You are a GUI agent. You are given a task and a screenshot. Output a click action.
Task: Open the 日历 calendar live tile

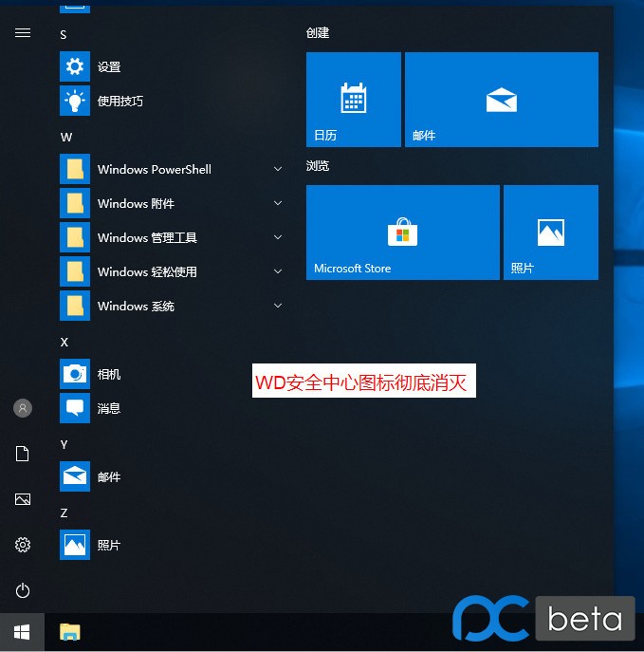point(354,100)
